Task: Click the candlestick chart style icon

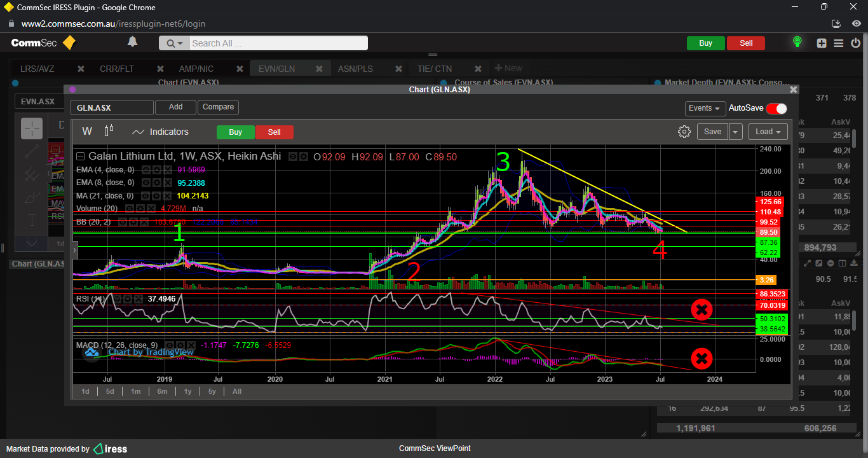Action: point(109,131)
